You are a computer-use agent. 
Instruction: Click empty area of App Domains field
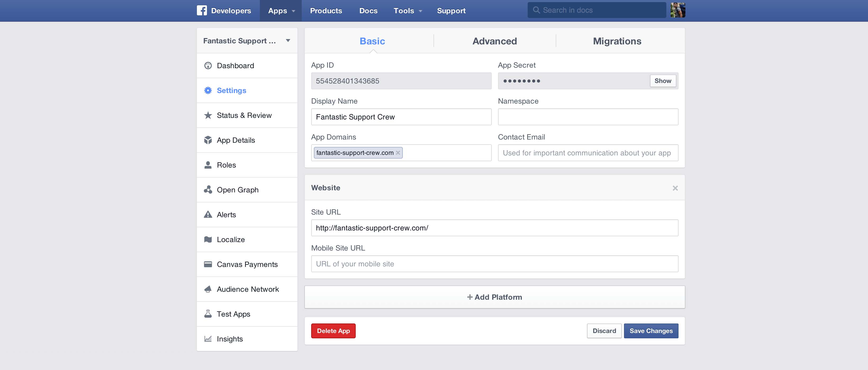(x=446, y=153)
